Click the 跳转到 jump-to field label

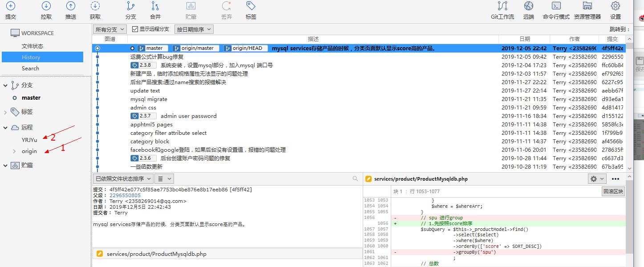tap(620, 29)
